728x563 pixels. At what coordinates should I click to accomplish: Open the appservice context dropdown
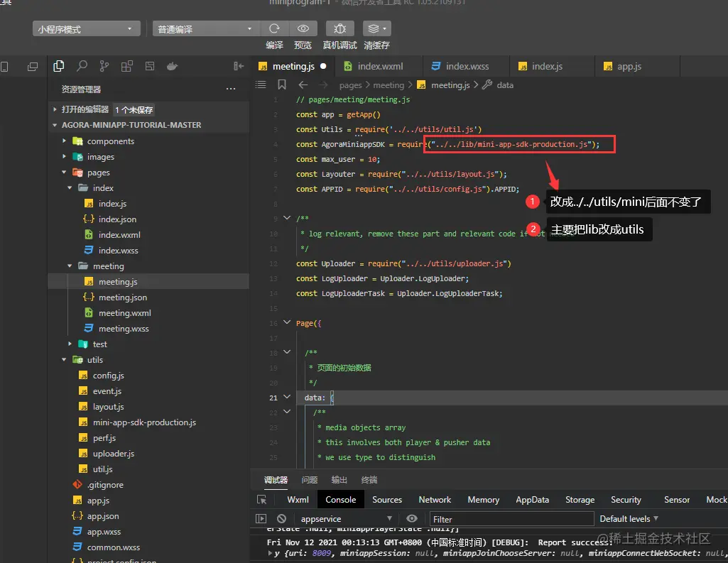pos(346,518)
